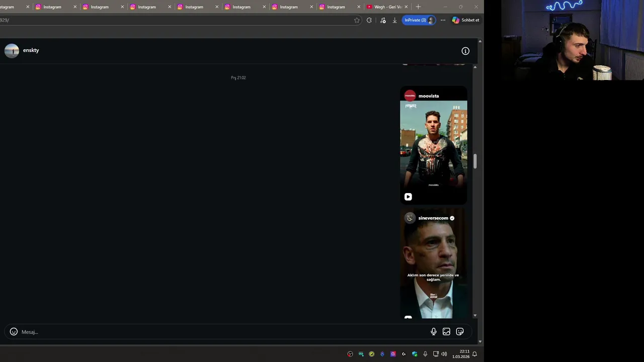Click page scrollbar up arrow

[x=480, y=41]
